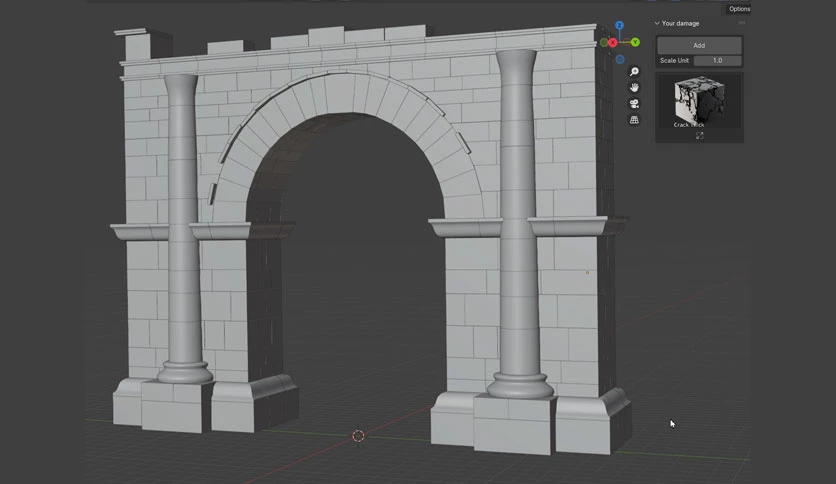Screen dimensions: 836x484
Task: Click the red X axis gizmo handle
Action: (x=613, y=43)
